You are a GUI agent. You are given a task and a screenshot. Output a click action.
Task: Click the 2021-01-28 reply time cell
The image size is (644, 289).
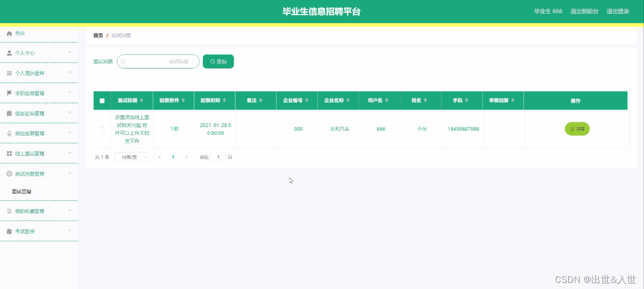pyautogui.click(x=215, y=129)
